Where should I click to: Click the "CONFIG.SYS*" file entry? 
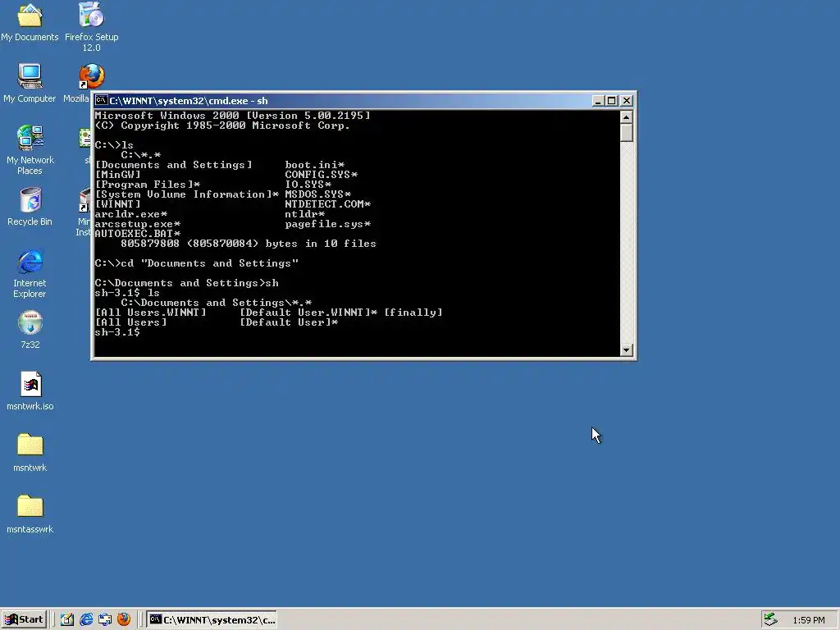pos(322,175)
